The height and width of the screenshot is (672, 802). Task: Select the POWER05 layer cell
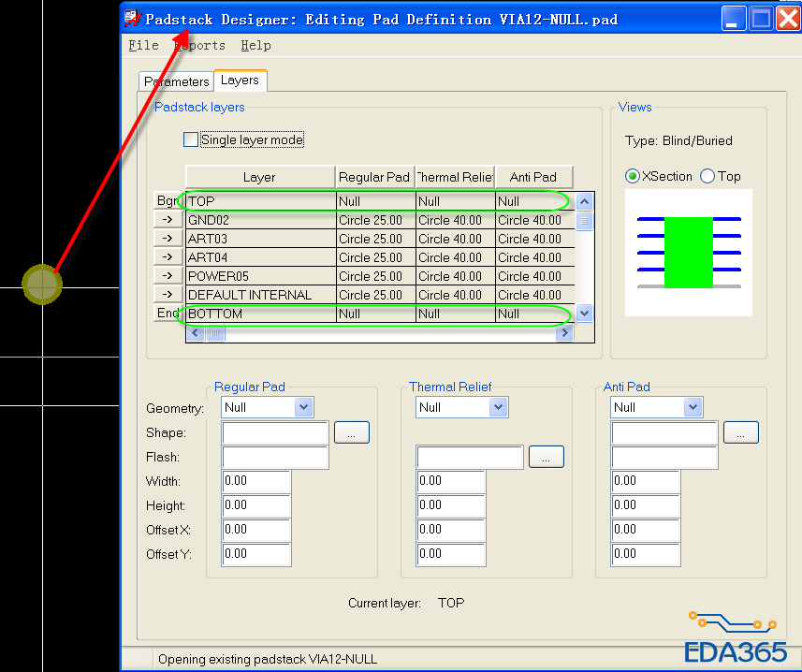click(261, 276)
